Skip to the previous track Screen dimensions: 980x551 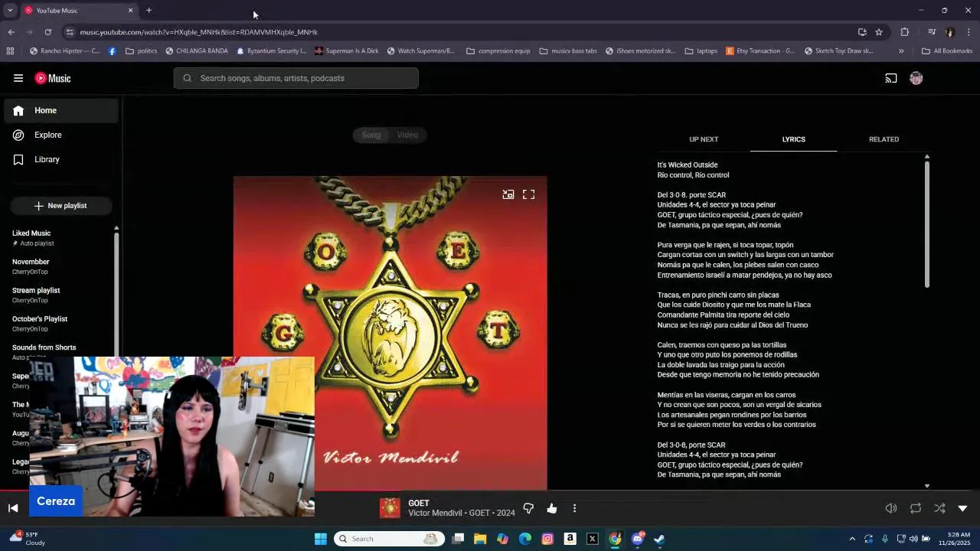pyautogui.click(x=13, y=508)
